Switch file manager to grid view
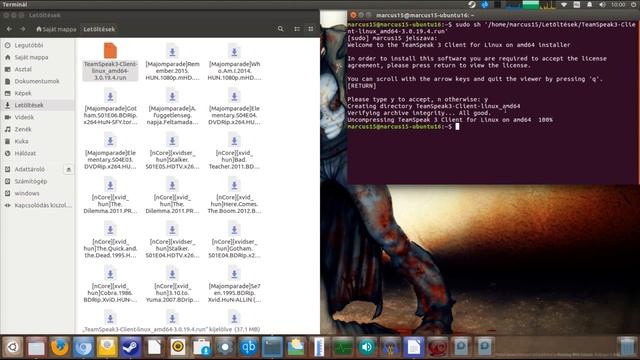Screen dimensions: 640x360 click(x=311, y=29)
